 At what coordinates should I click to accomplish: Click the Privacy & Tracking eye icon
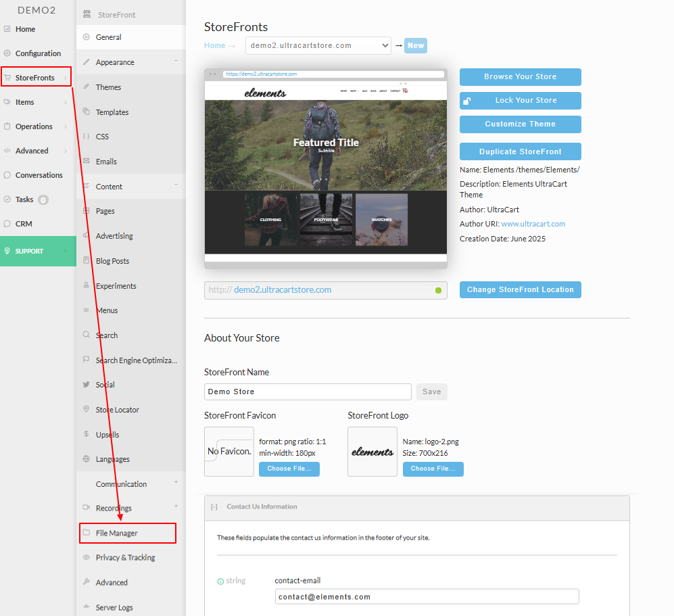pyautogui.click(x=87, y=558)
